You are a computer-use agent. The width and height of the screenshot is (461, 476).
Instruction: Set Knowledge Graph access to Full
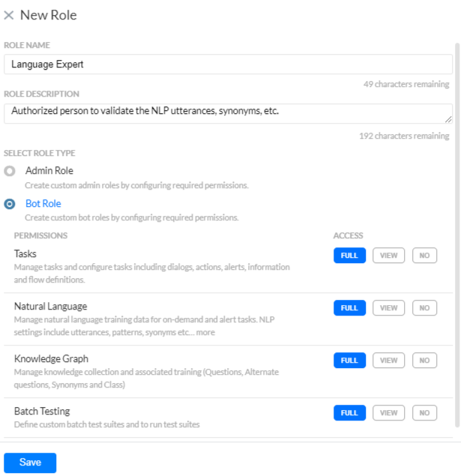point(349,361)
